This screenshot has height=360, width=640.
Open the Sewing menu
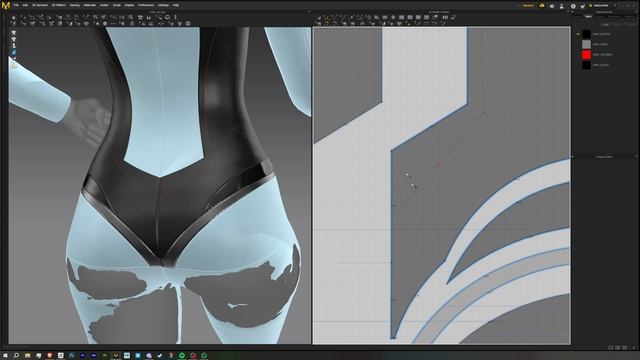(x=75, y=5)
